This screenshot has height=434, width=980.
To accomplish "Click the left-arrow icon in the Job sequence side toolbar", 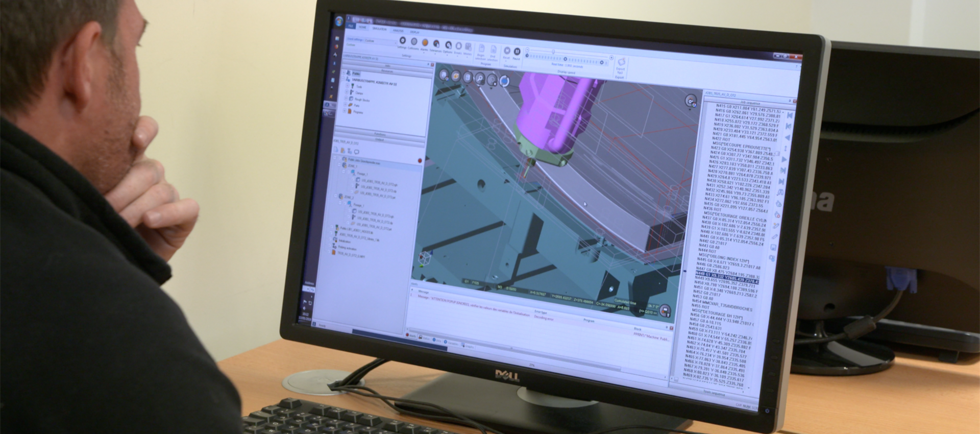I will click(x=788, y=137).
